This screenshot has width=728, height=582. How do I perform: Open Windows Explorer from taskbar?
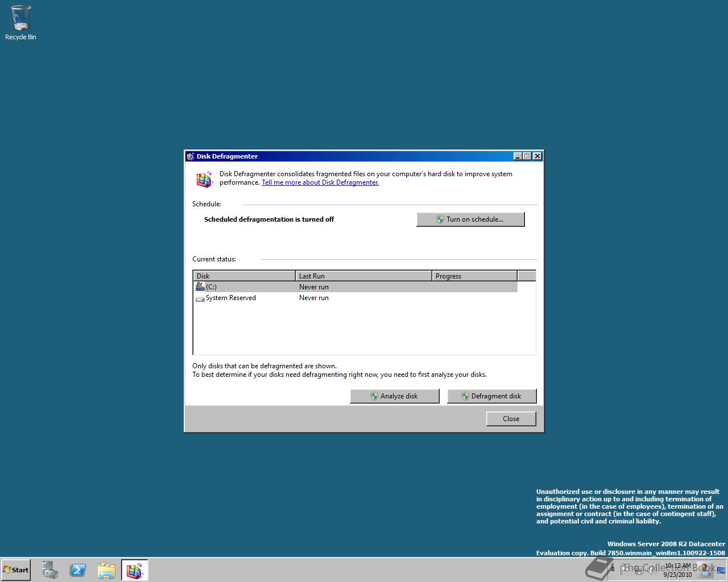106,570
